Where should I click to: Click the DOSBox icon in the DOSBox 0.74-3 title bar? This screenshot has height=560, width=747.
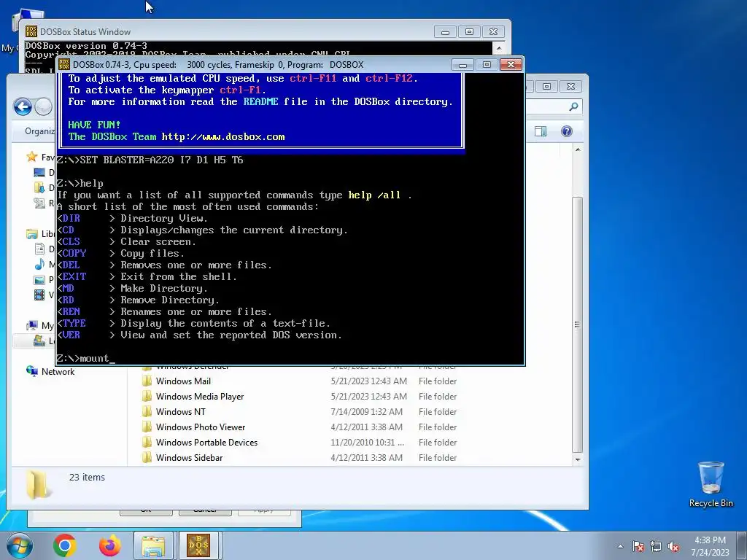[x=64, y=64]
